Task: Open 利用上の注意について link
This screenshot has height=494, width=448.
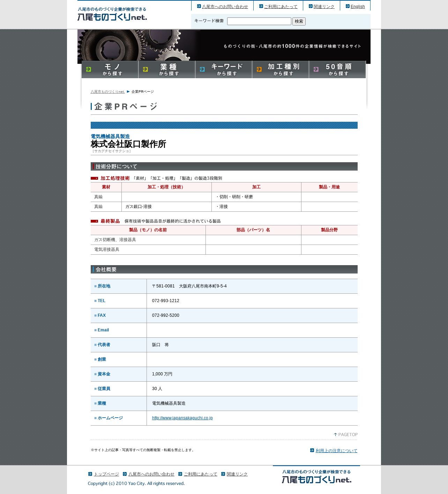Action: pyautogui.click(x=336, y=451)
